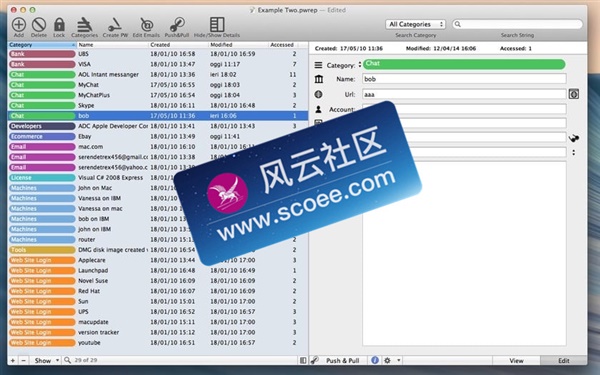Sort by the Created column header

click(178, 45)
